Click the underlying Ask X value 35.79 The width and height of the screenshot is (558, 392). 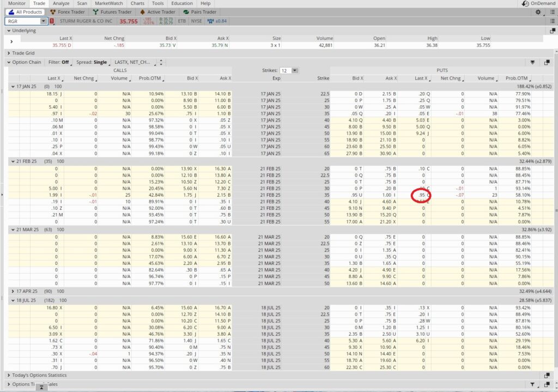click(x=217, y=45)
